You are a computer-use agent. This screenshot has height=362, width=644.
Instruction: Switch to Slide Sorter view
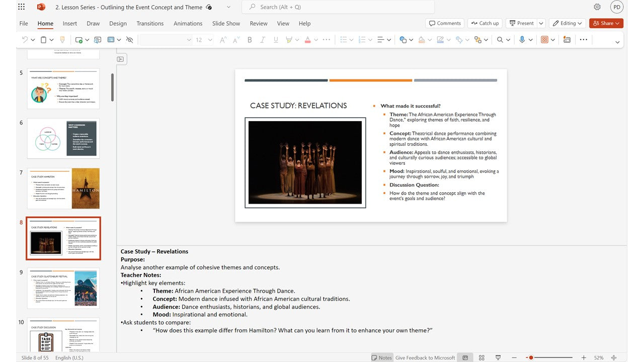tap(481, 357)
